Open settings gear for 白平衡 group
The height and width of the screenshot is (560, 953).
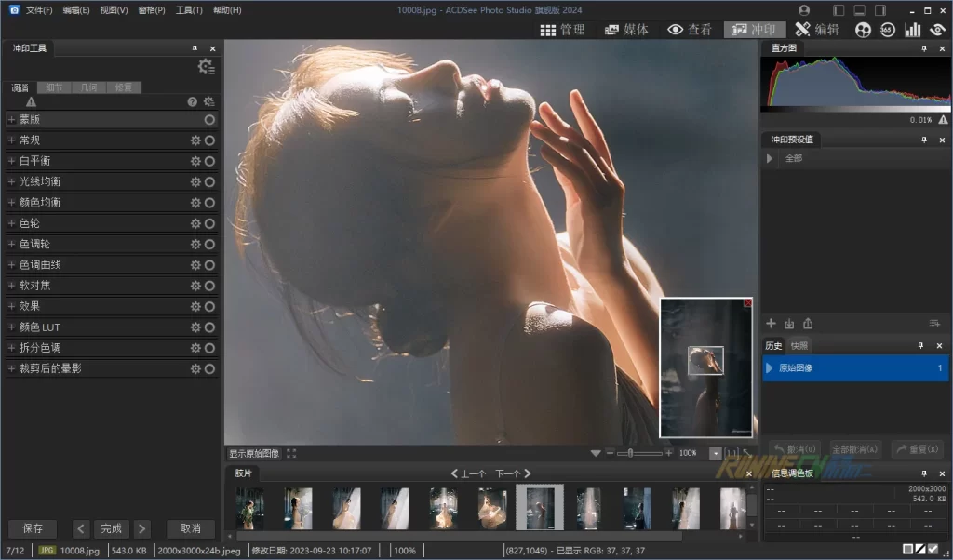click(x=195, y=161)
